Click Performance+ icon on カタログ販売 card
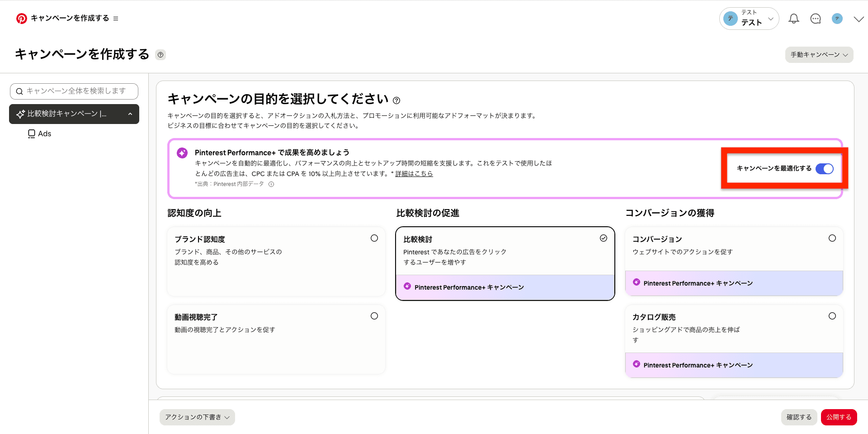This screenshot has height=434, width=868. click(x=637, y=364)
